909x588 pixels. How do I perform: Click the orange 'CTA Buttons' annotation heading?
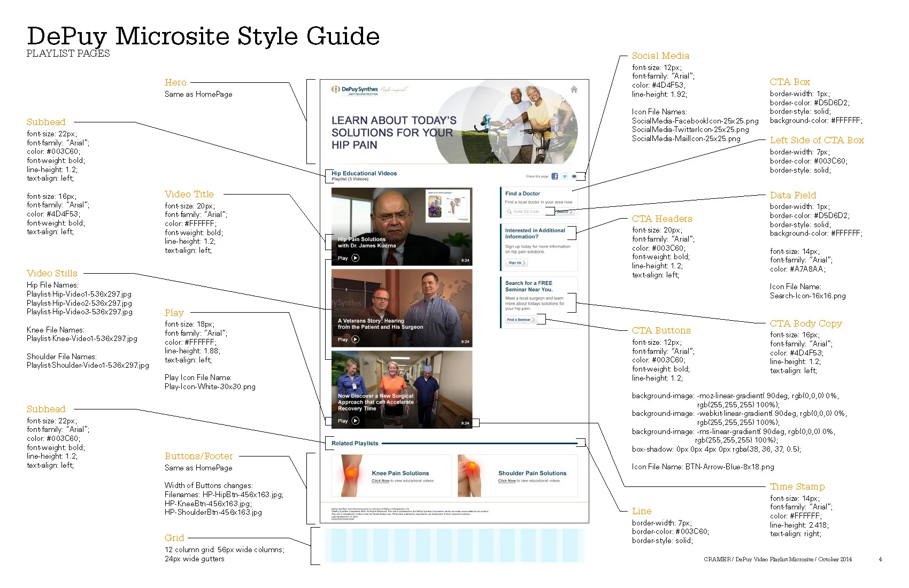[x=661, y=330]
